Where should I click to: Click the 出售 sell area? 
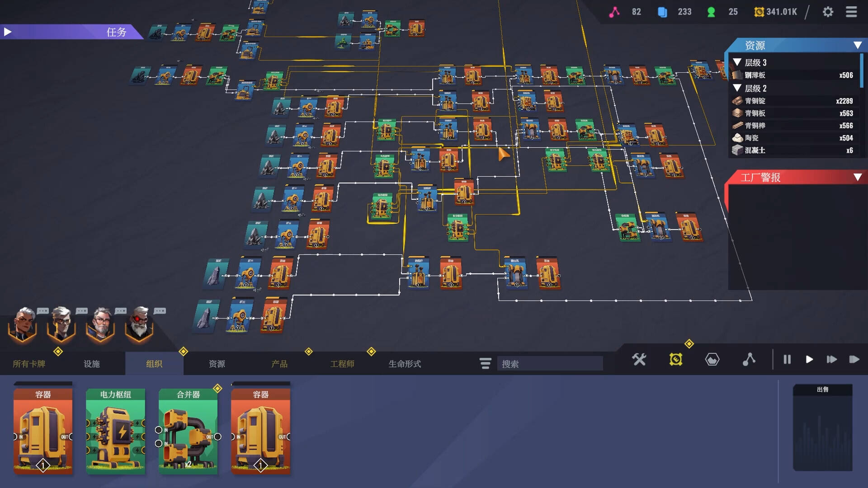point(822,427)
